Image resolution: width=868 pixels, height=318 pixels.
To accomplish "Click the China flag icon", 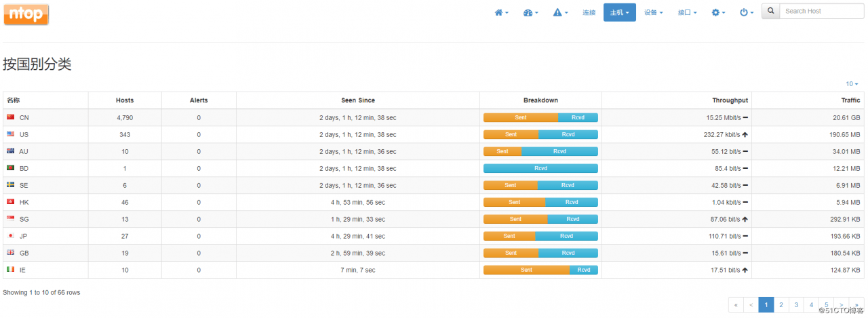I will [10, 117].
